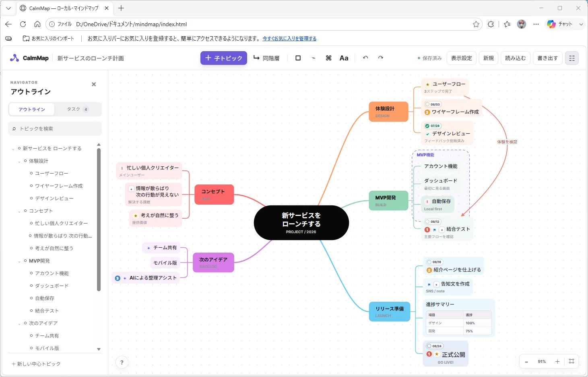Click the Command-symbol icon in toolbar
This screenshot has height=377, width=588.
click(x=328, y=58)
